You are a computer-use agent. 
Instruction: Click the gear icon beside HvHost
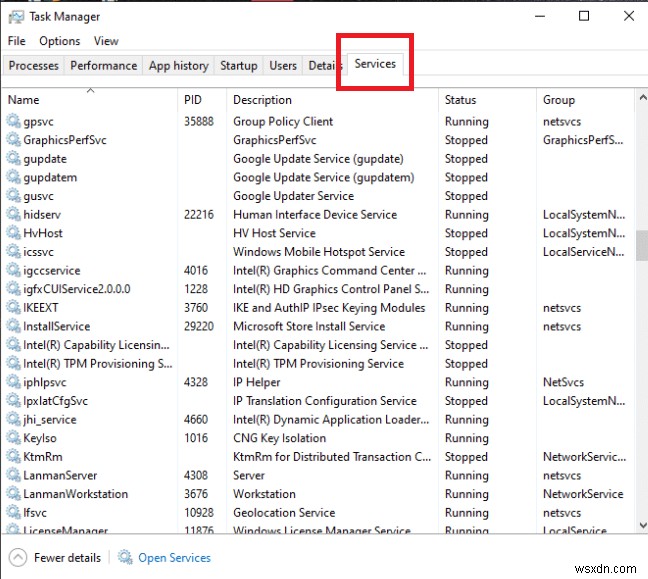pyautogui.click(x=13, y=233)
